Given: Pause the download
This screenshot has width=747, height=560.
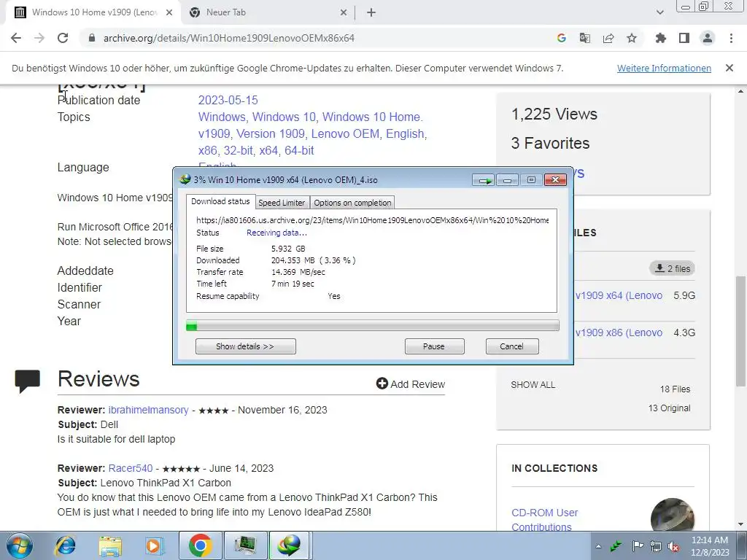Looking at the screenshot, I should tap(434, 346).
